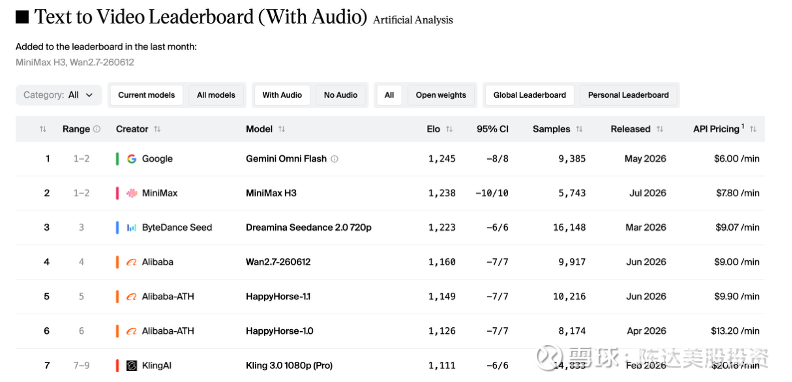Sort the table by Samples column arrows
Screen dimensions: 792x382
tap(579, 129)
